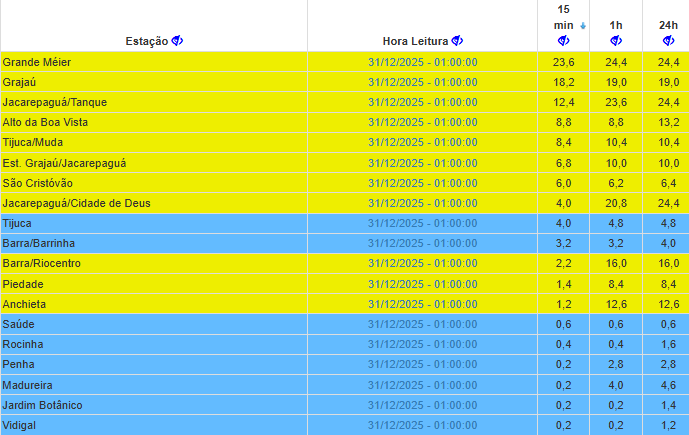This screenshot has height=435, width=689.
Task: Click Rocinha 24h value 1,6
Action: tap(668, 344)
